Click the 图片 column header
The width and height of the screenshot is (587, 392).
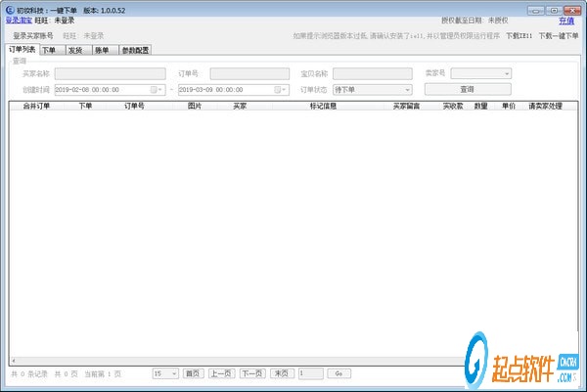click(x=195, y=107)
